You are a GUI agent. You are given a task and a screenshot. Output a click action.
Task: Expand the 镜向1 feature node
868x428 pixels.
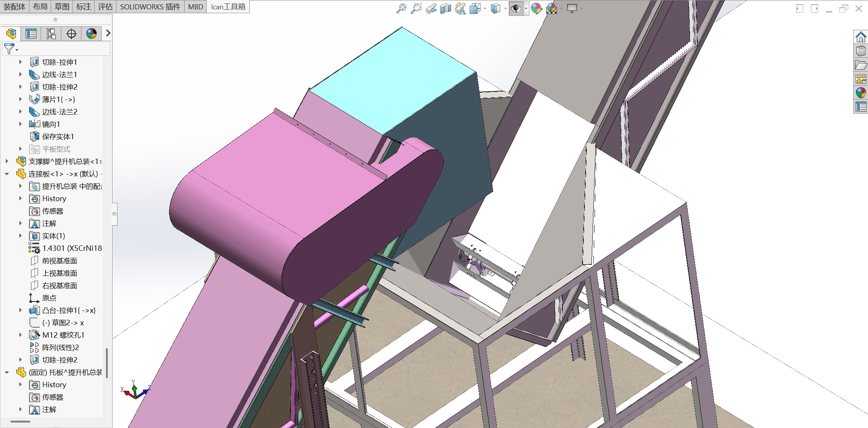(21, 124)
